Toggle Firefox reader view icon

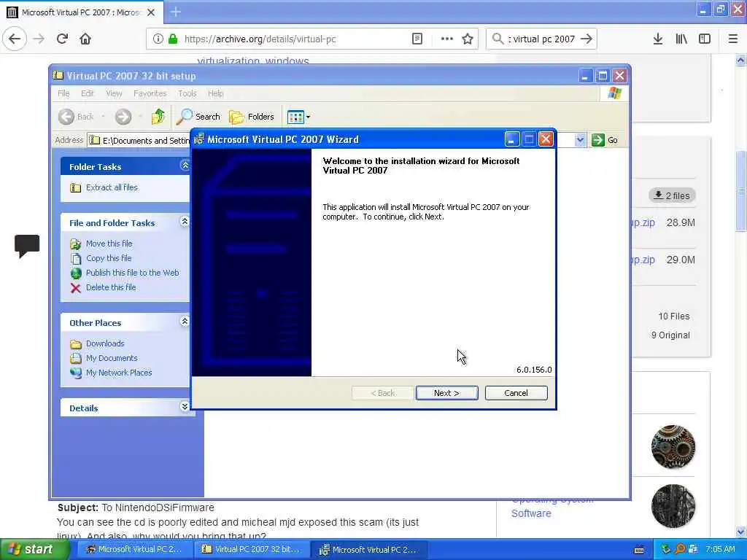(417, 39)
